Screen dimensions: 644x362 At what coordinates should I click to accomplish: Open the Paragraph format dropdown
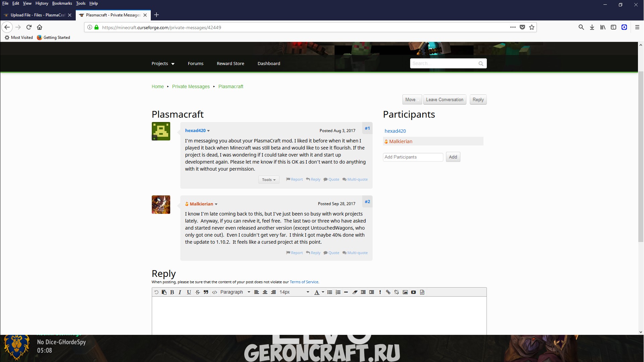[235, 292]
